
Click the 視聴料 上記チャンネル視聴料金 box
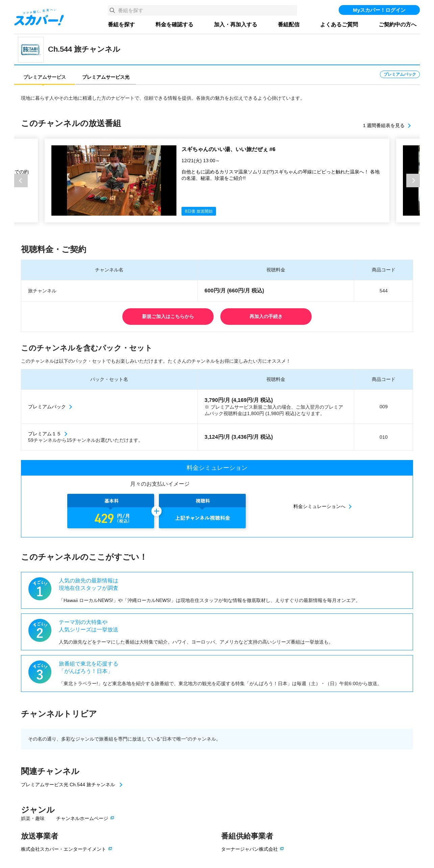coord(202,511)
